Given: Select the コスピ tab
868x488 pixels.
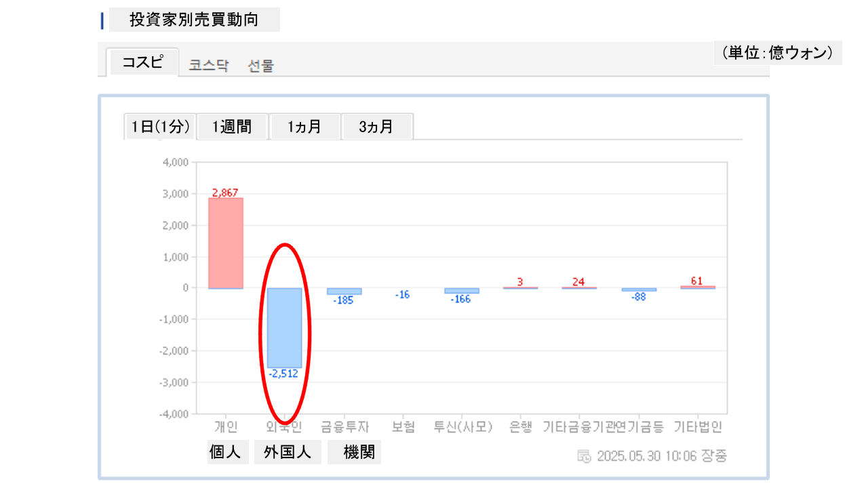Looking at the screenshot, I should [142, 62].
